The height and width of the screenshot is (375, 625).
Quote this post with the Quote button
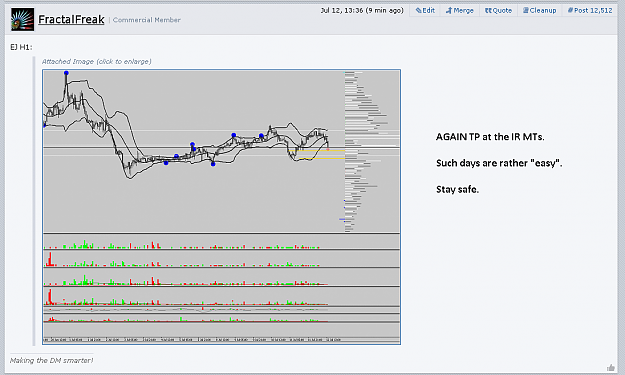pyautogui.click(x=498, y=10)
